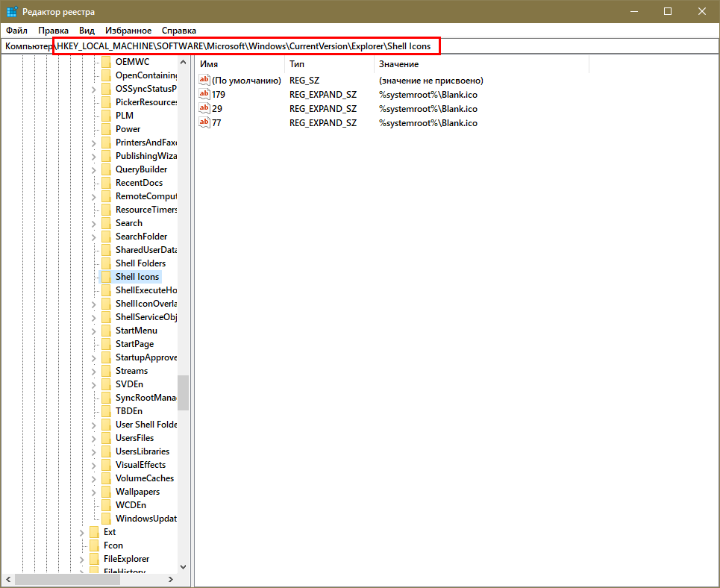Expand the StartMenu tree node

93,331
